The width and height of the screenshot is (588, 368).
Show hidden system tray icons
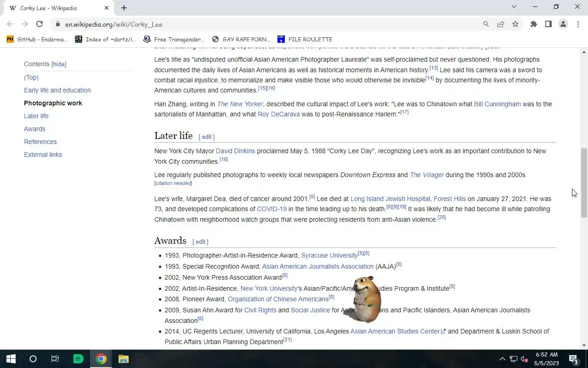point(502,359)
